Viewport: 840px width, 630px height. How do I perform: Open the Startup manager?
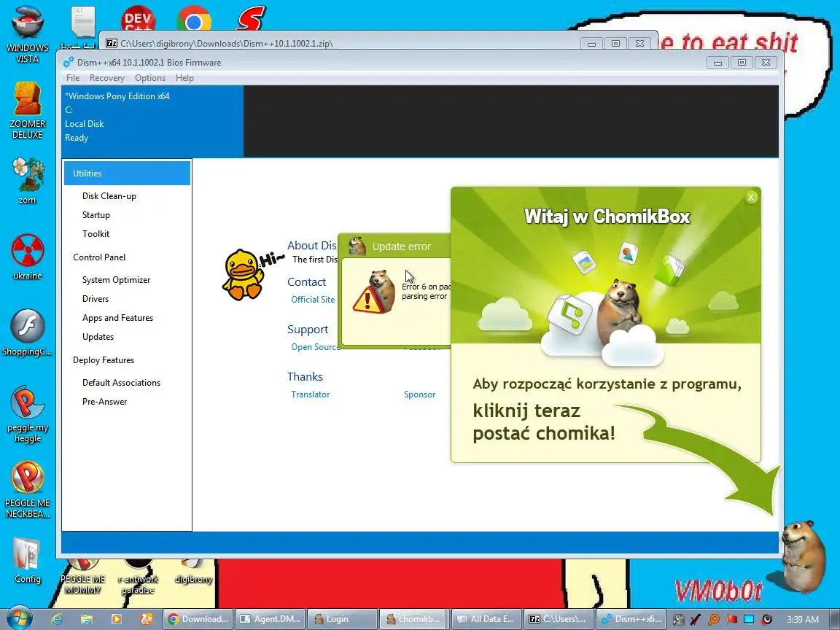click(x=96, y=215)
